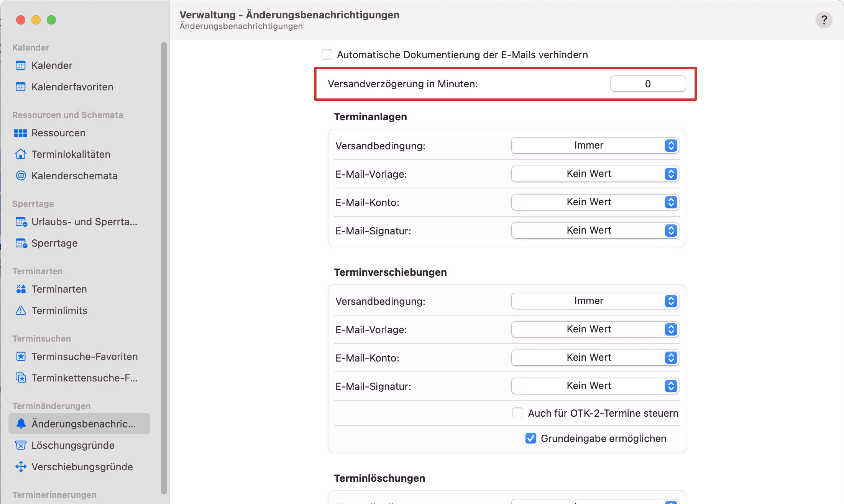Screen dimensions: 844x504
Task: Go to Ressourcen in the sidebar
Action: 79,133
